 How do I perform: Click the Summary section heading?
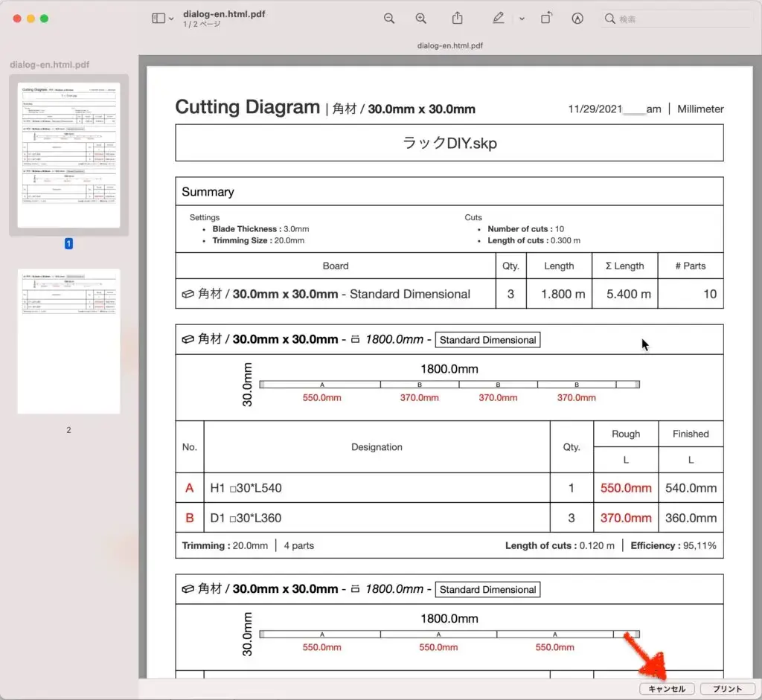[x=208, y=192]
